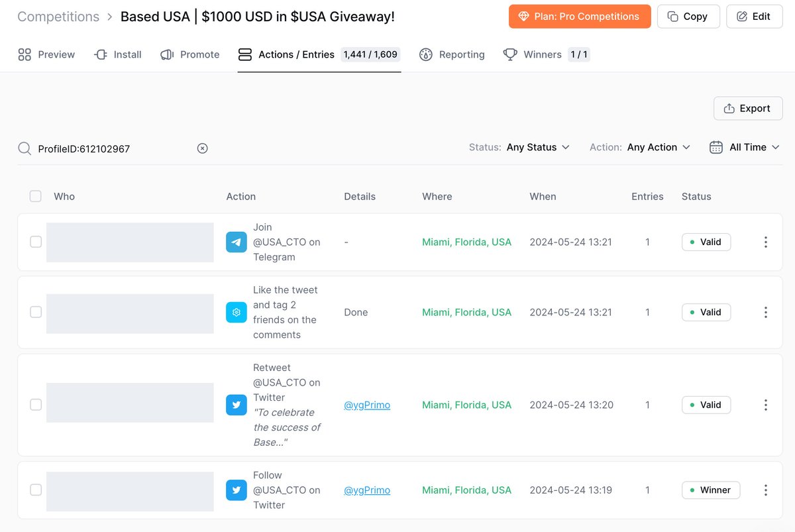Click the gear icon in Like the tweet row
The image size is (795, 532).
click(237, 312)
